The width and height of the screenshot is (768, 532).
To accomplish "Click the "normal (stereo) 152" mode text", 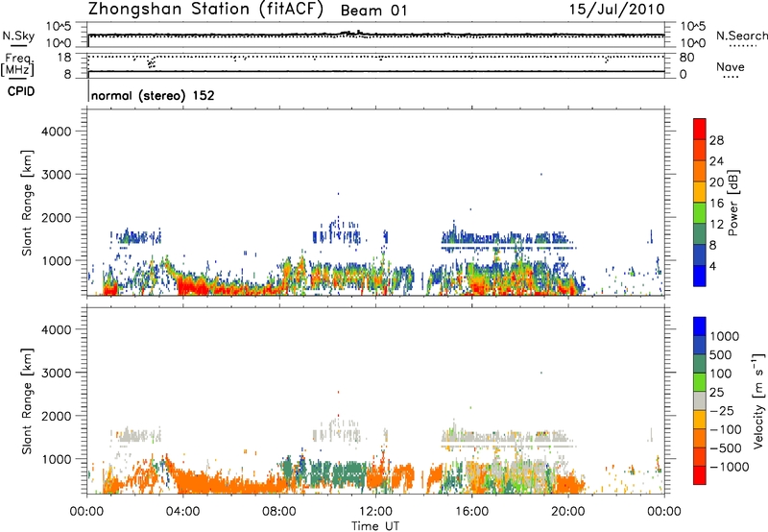I will [153, 95].
